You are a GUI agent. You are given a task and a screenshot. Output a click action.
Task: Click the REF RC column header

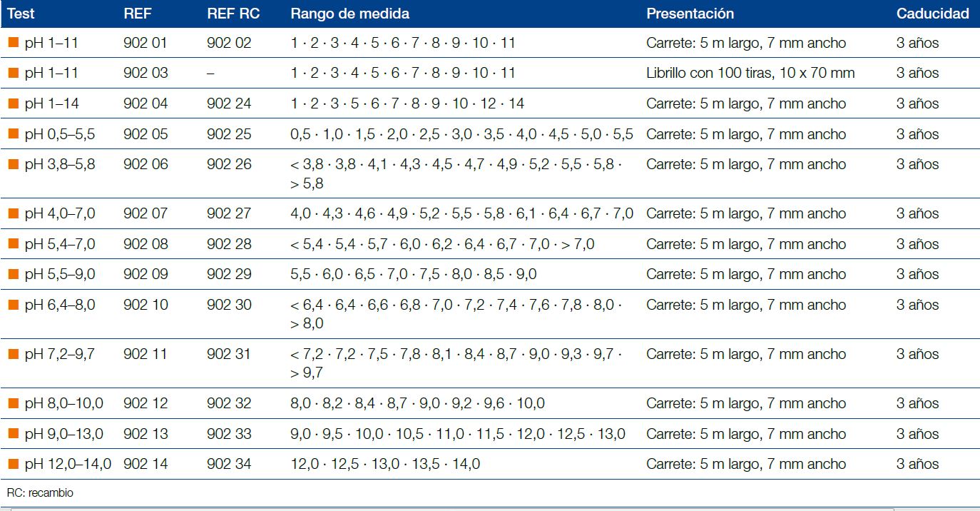pos(233,14)
